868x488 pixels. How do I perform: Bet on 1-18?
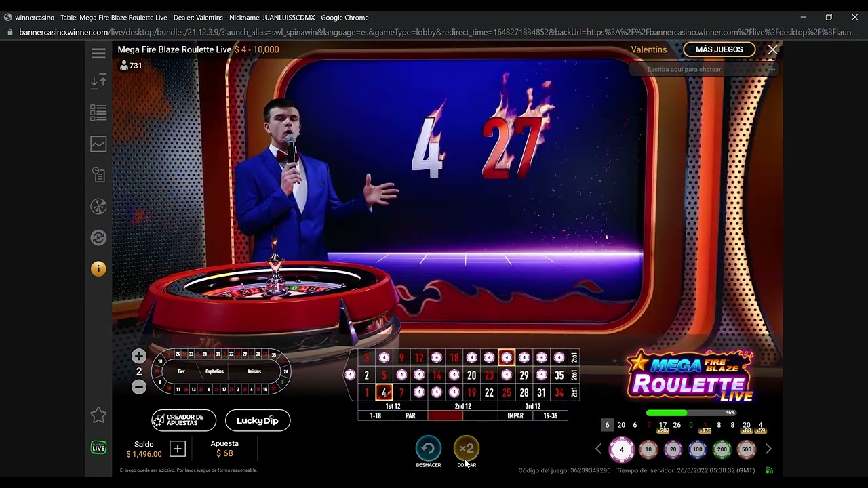click(x=376, y=415)
